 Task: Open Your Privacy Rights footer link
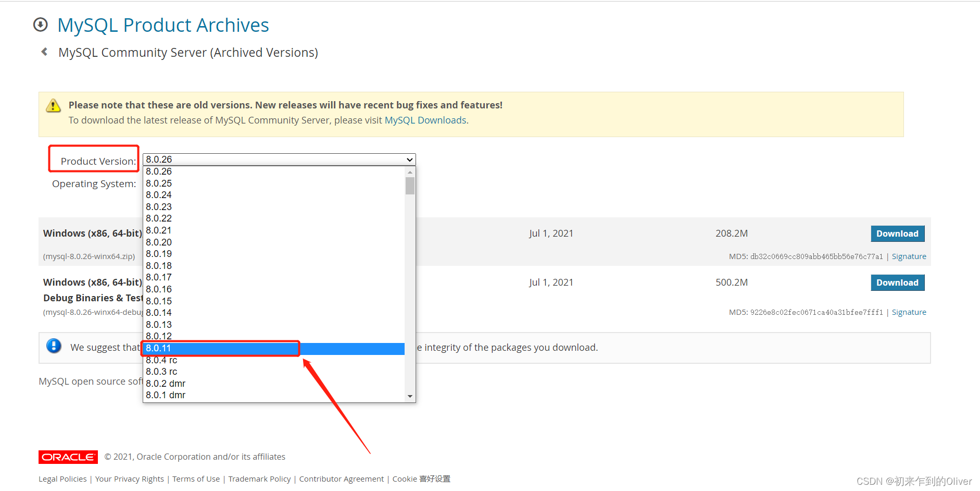[129, 479]
